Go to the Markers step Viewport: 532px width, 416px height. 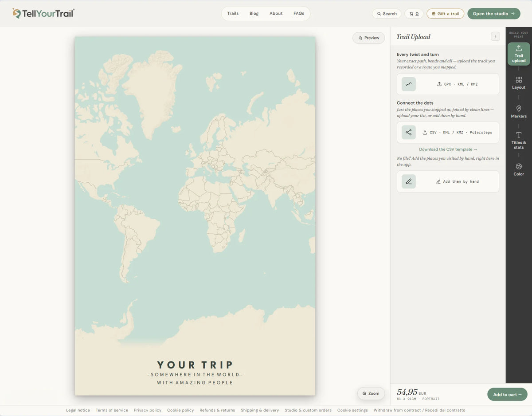tap(519, 112)
